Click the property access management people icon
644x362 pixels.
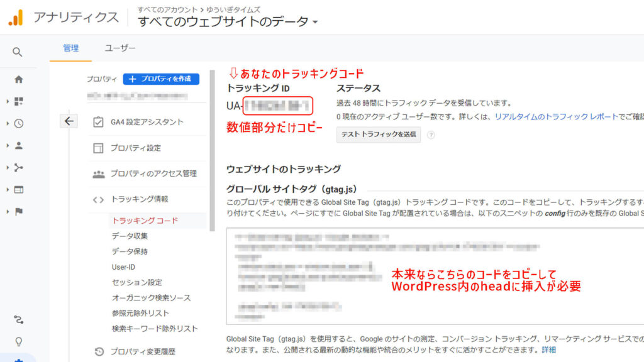(98, 174)
